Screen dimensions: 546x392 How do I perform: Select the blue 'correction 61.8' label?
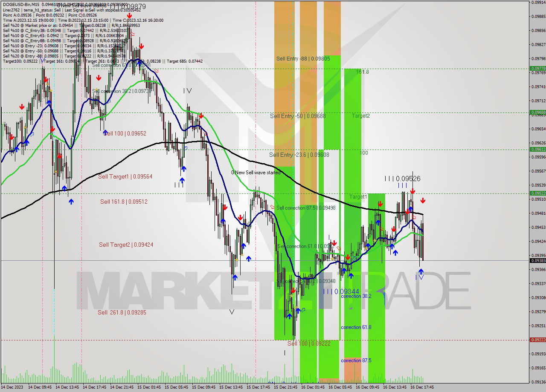356,327
